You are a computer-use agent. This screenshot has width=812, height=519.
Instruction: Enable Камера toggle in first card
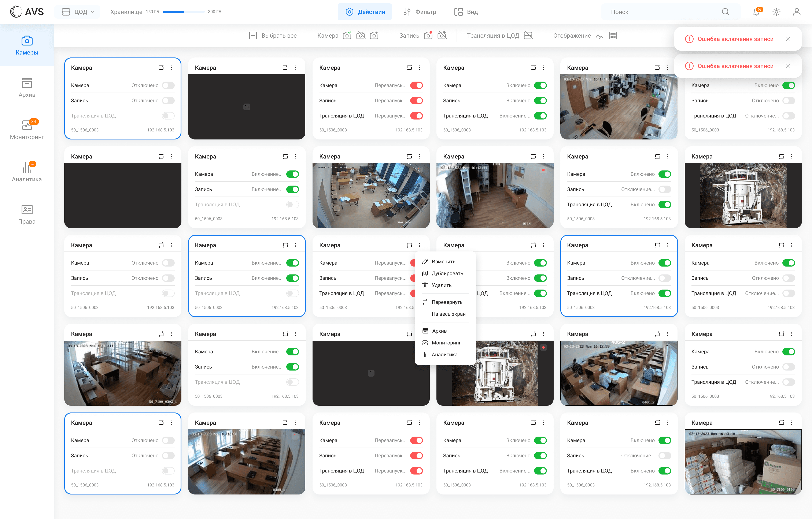click(x=168, y=86)
